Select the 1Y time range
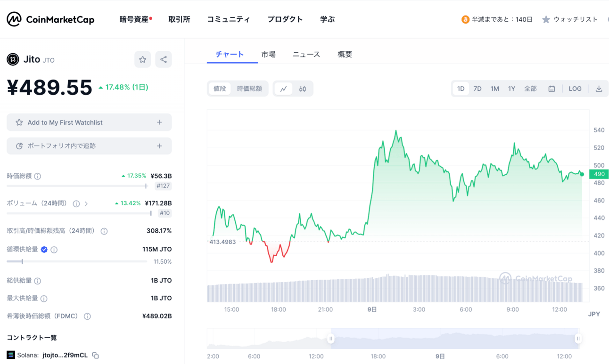The width and height of the screenshot is (609, 364). coord(511,89)
